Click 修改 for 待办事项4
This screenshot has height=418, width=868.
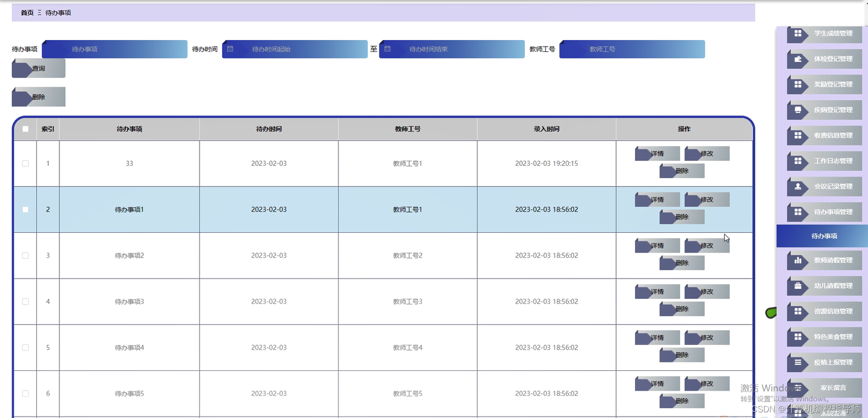click(707, 337)
